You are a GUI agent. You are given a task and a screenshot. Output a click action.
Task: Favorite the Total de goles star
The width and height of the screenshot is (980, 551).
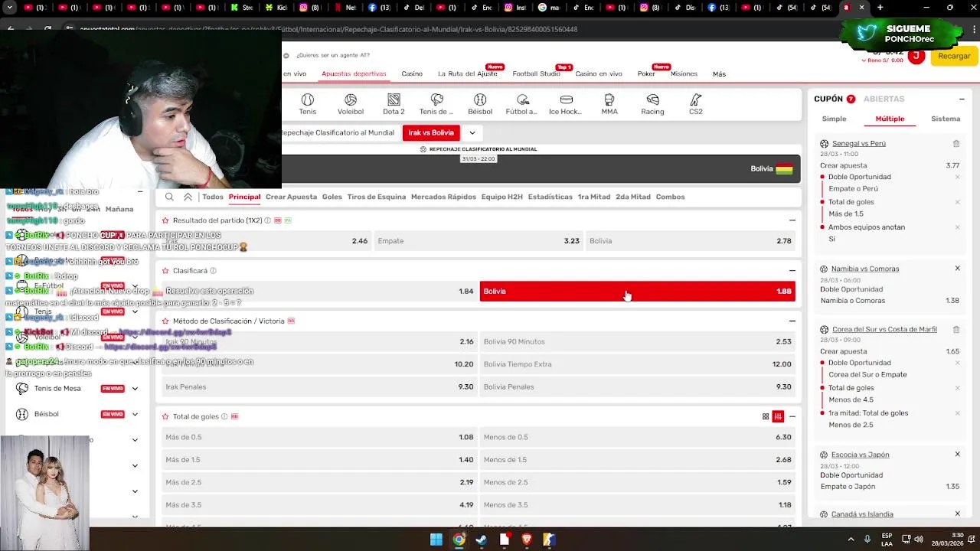(x=165, y=416)
